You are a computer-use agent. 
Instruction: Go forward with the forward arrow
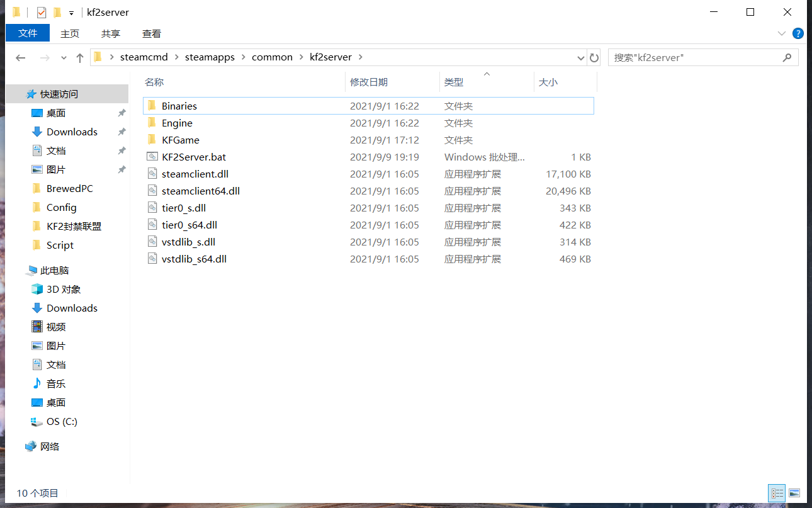pyautogui.click(x=45, y=57)
